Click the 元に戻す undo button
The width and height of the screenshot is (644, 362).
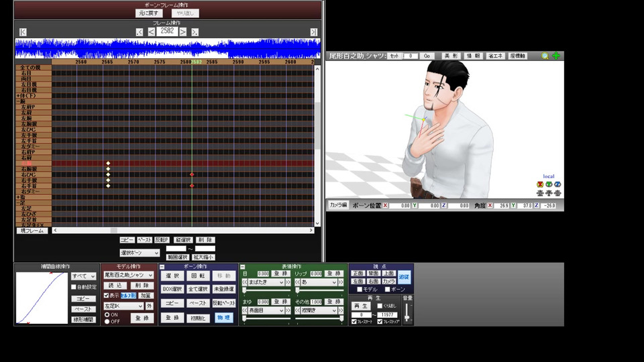click(148, 13)
